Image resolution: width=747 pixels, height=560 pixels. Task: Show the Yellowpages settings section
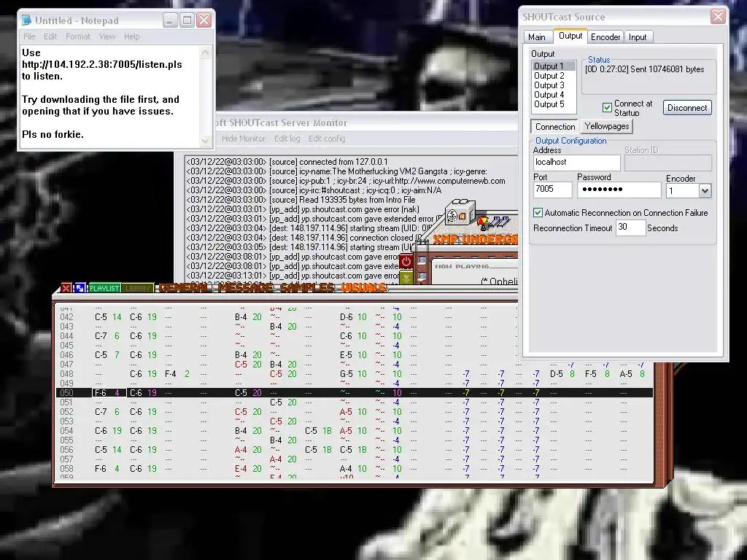607,126
